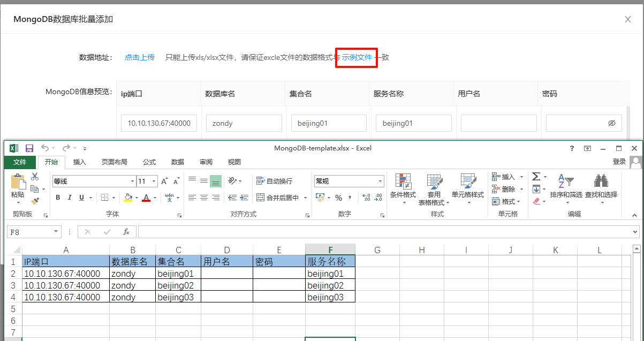Click the yellow fill color swatch
Image resolution: width=644 pixels, height=341 pixels.
pos(128,198)
